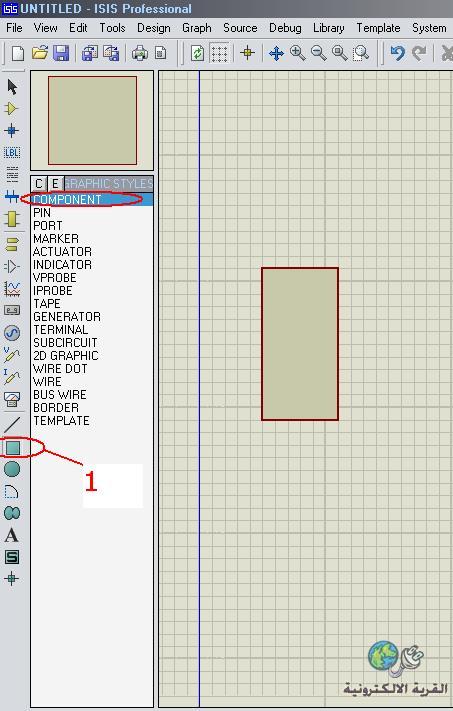Click the Redo arrow icon
Image resolution: width=453 pixels, height=711 pixels.
(x=419, y=54)
